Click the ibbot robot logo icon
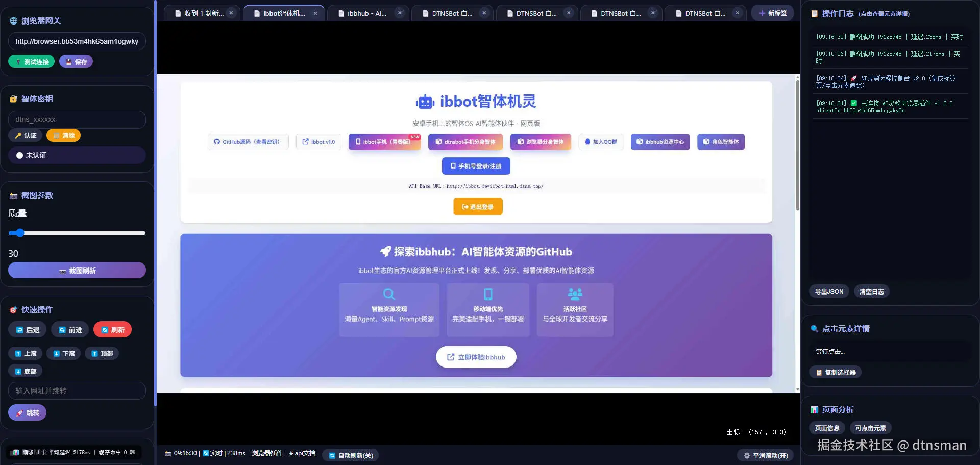980x465 pixels. (425, 102)
